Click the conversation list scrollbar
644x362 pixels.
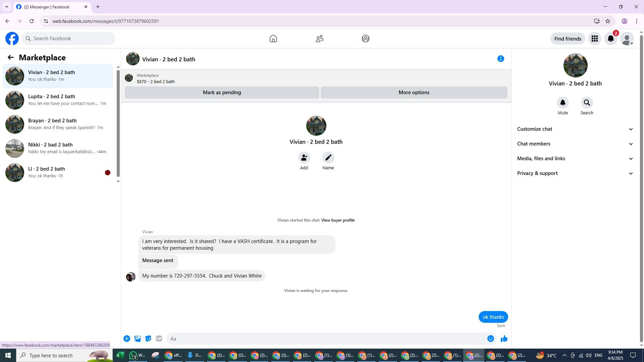(x=118, y=124)
